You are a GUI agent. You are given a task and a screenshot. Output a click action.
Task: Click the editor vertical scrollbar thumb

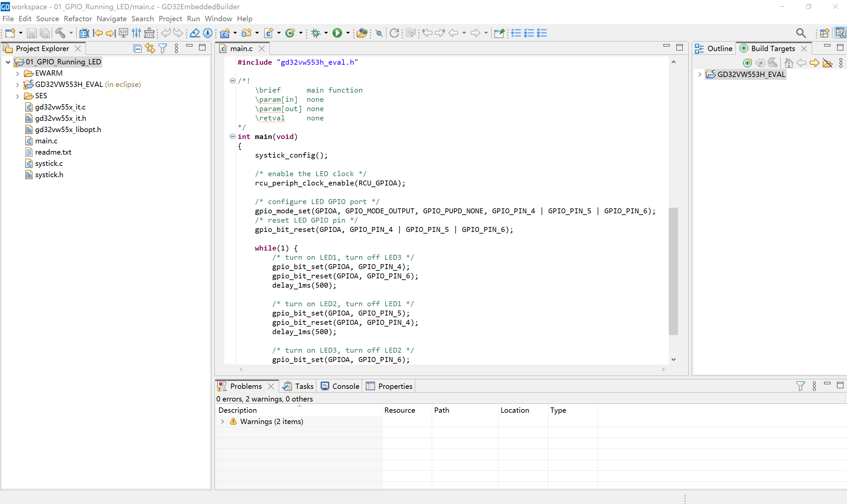pyautogui.click(x=673, y=271)
